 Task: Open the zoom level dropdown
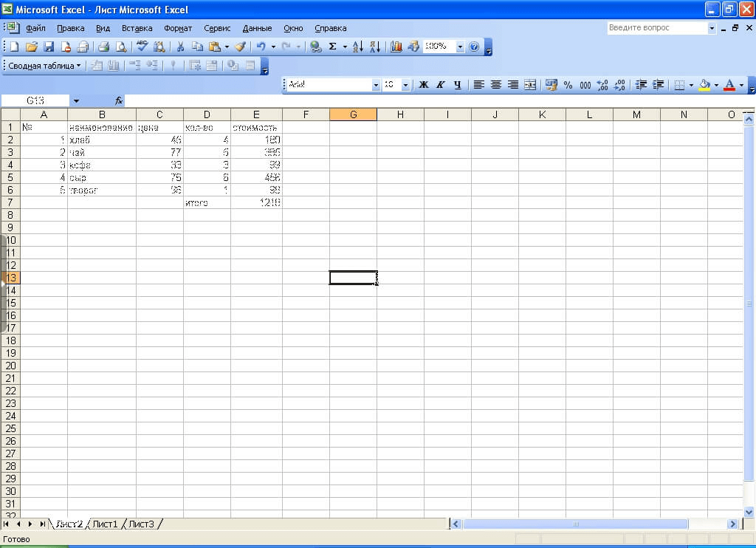click(x=459, y=47)
